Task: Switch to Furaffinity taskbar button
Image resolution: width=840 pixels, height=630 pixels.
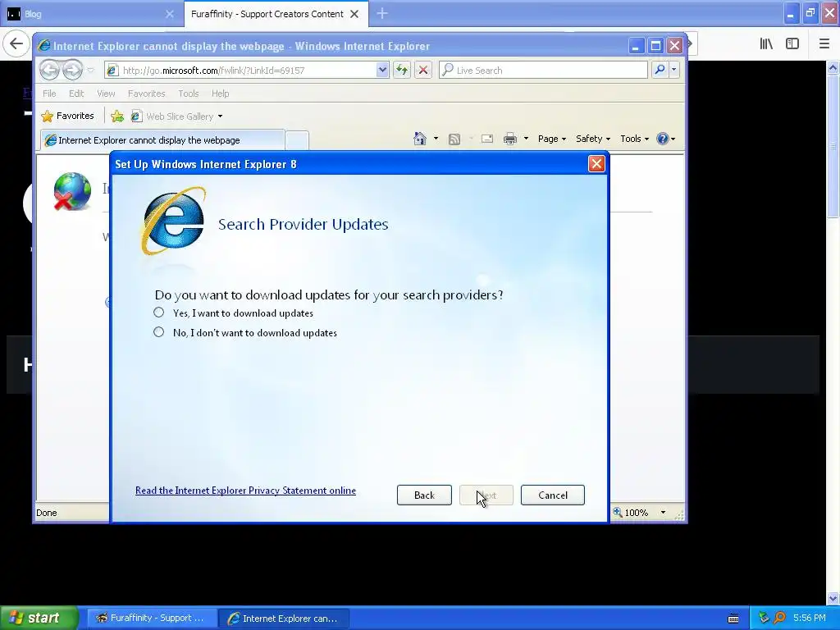Action: click(152, 619)
